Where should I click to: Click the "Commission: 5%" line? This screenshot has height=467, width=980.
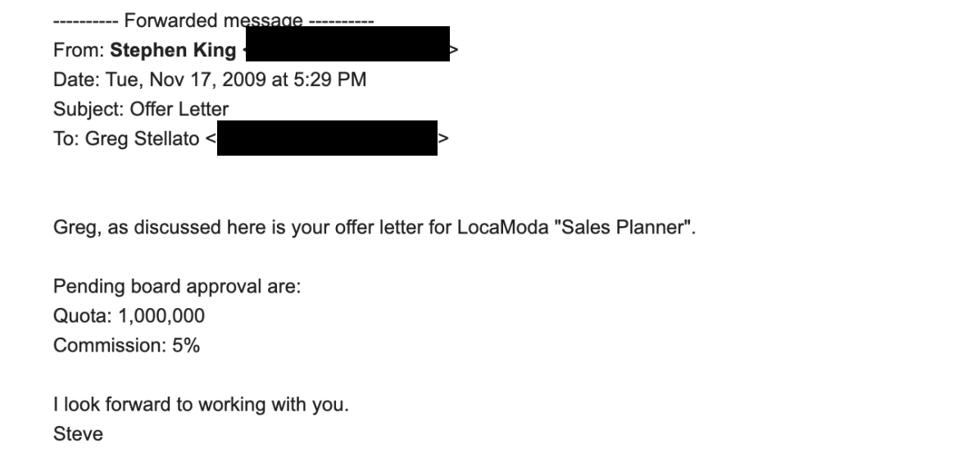coord(126,345)
